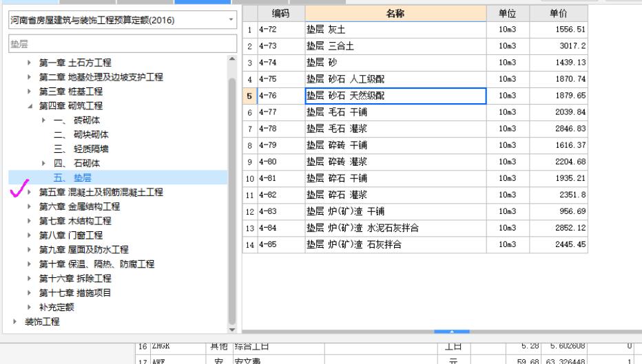Screen dimensions: 642x364
Task: Select 垫层 砂石 人工级配 cell
Action: (395, 79)
